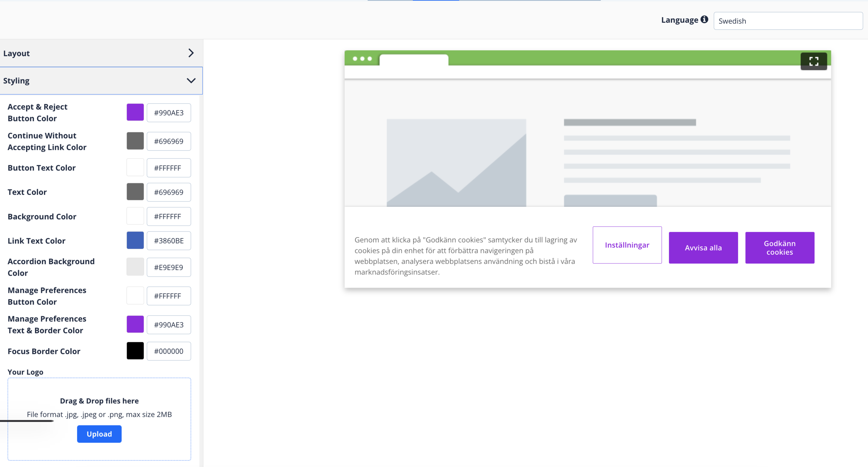Click the Inställningar preview button
868x467 pixels.
[x=627, y=245]
